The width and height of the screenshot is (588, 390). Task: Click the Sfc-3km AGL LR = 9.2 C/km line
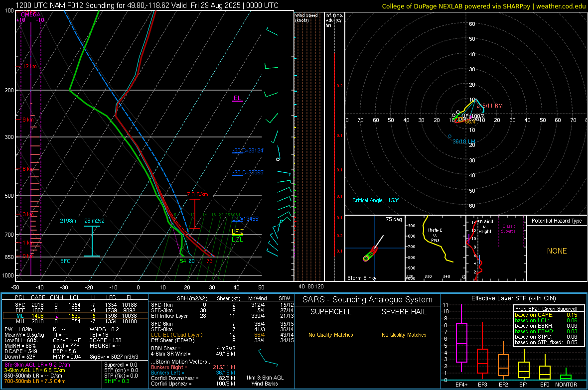click(x=37, y=365)
